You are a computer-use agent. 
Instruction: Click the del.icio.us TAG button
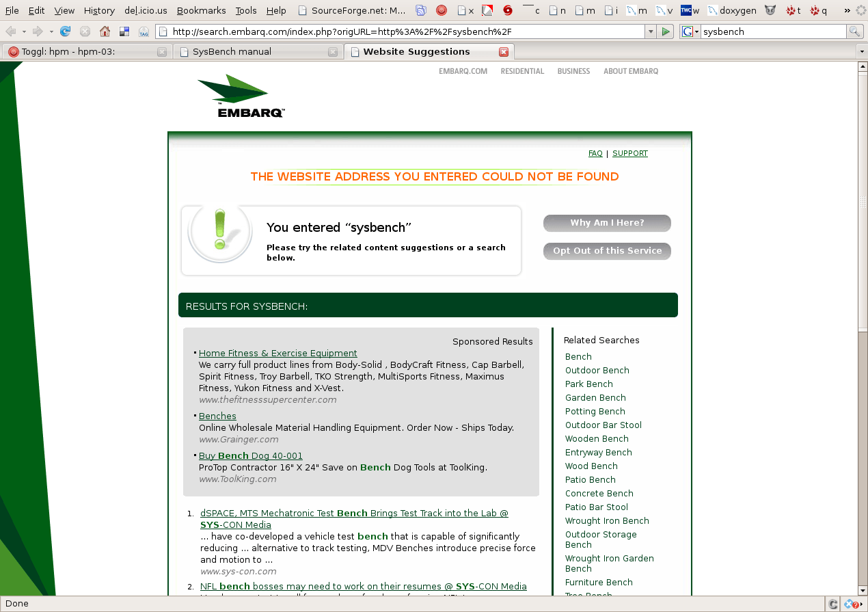coord(144,31)
